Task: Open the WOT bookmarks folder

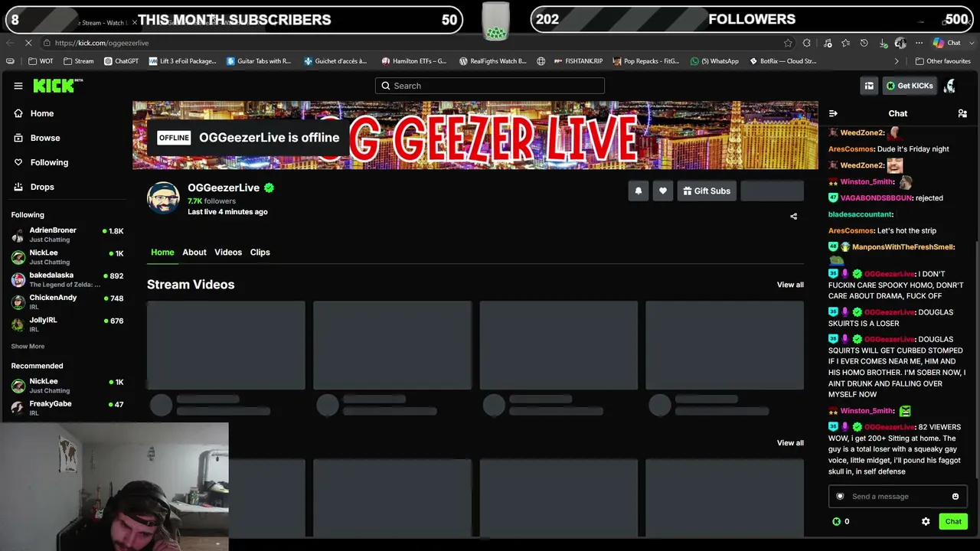Action: (x=41, y=61)
